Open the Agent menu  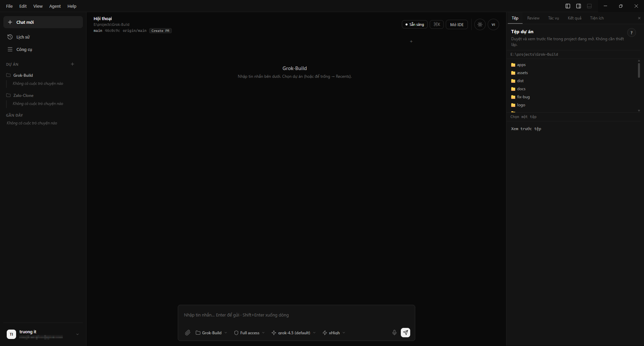(55, 6)
